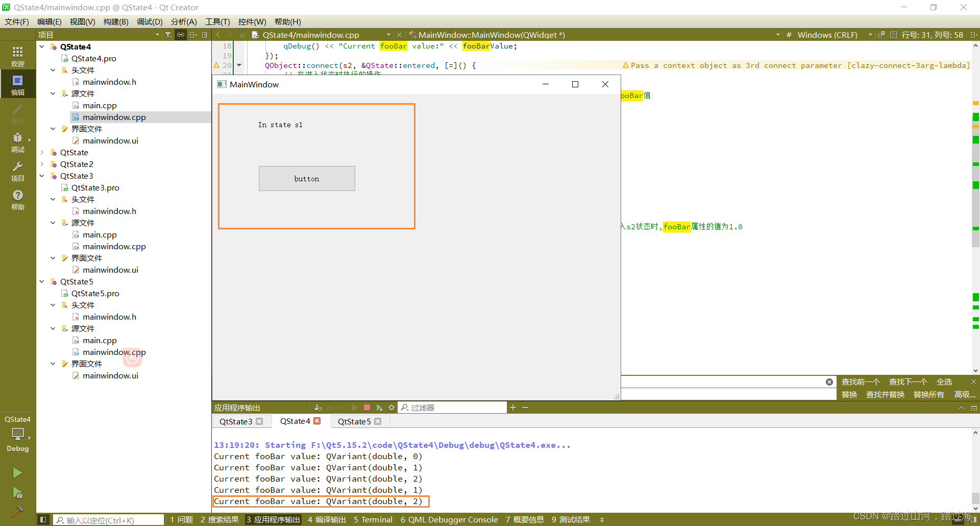980x526 pixels.
Task: Open the 调试 (Debug) mode in sidebar
Action: tap(18, 142)
